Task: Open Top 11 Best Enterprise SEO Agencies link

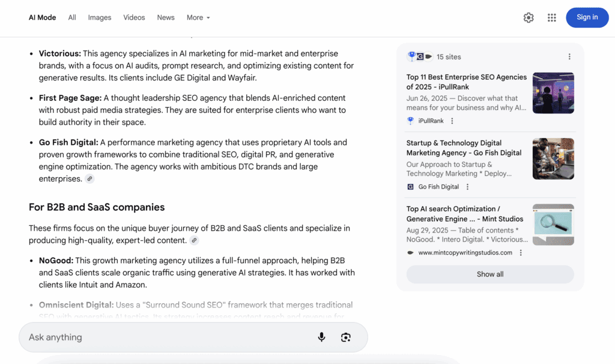Action: click(x=466, y=82)
